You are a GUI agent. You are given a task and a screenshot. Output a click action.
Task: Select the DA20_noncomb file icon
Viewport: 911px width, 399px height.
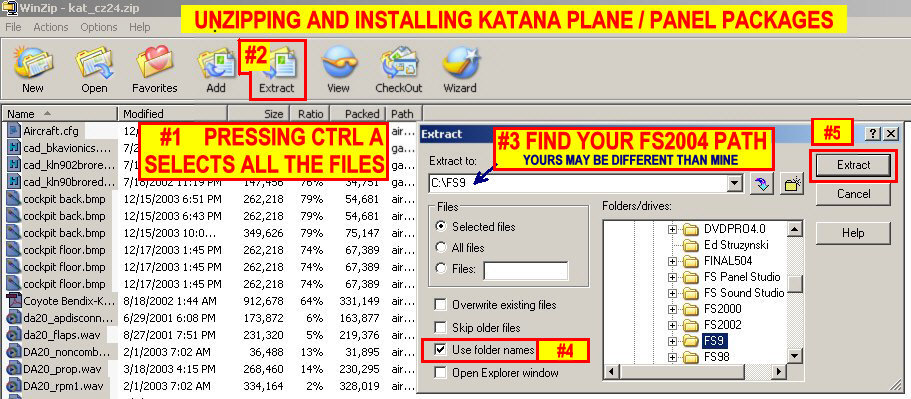point(14,353)
